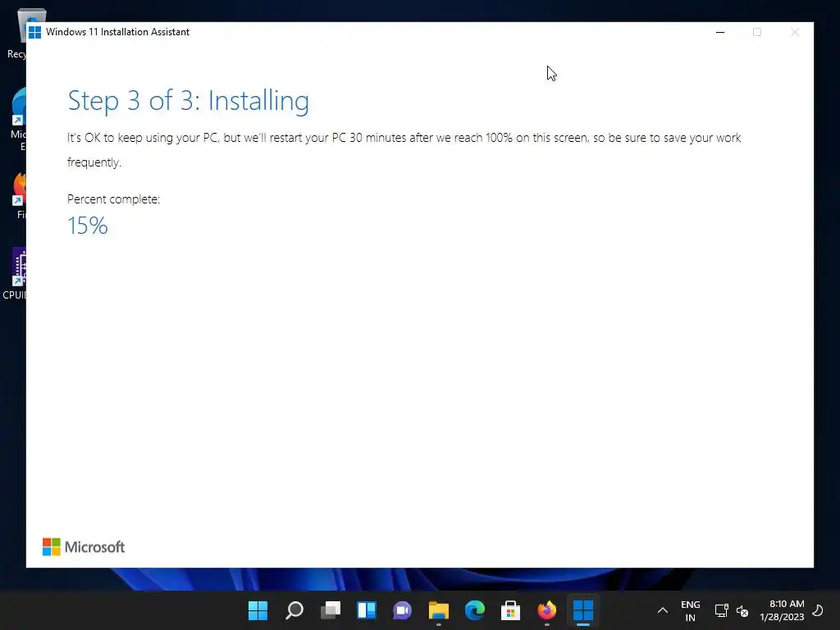The image size is (840, 630).
Task: Select Windows 11 Installation Assistant taskbar icon
Action: 583,610
